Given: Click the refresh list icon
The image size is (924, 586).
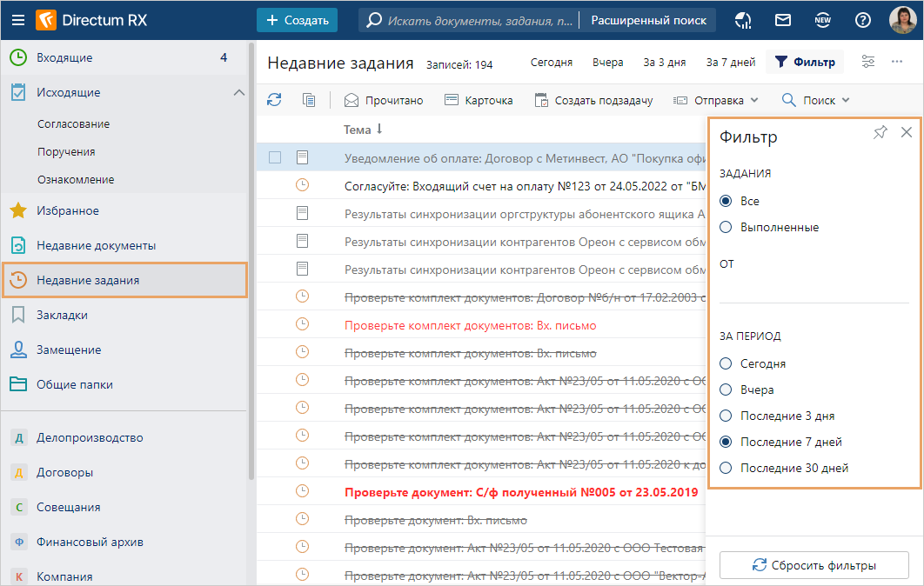Looking at the screenshot, I should (274, 100).
